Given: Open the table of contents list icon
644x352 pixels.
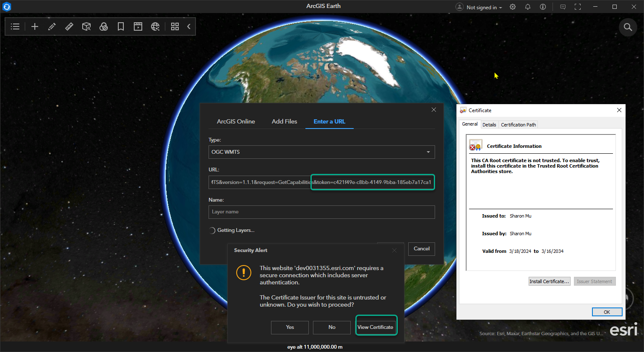Looking at the screenshot, I should (x=15, y=26).
